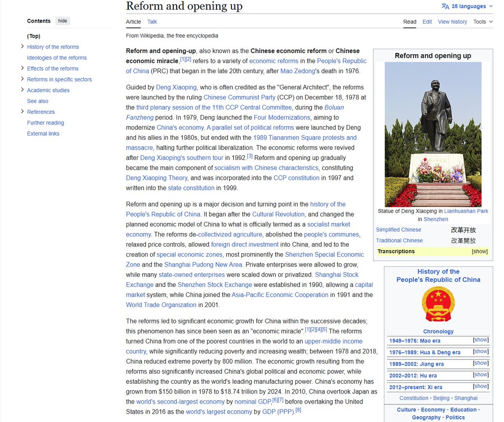
Task: Hide the Contents sidebar
Action: coord(63,21)
